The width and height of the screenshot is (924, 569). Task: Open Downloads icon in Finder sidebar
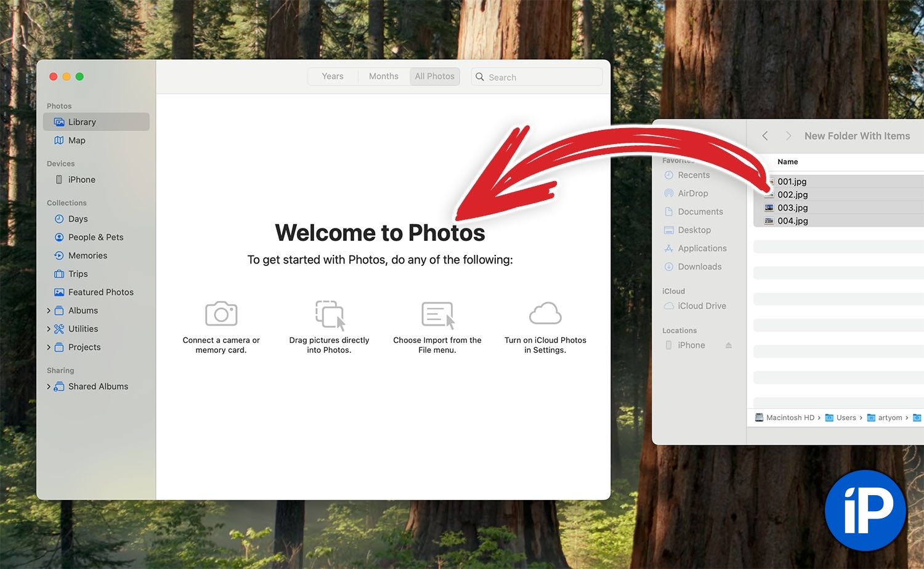(x=669, y=267)
